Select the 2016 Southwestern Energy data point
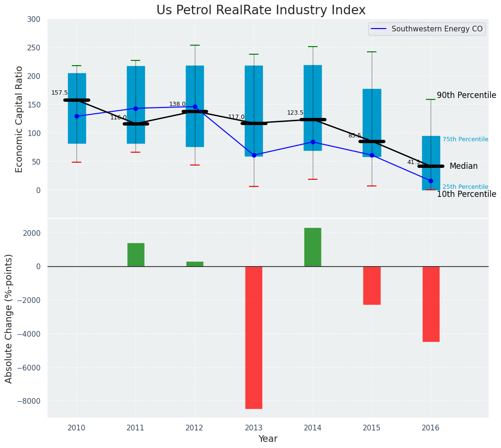This screenshot has height=448, width=501. [x=431, y=181]
